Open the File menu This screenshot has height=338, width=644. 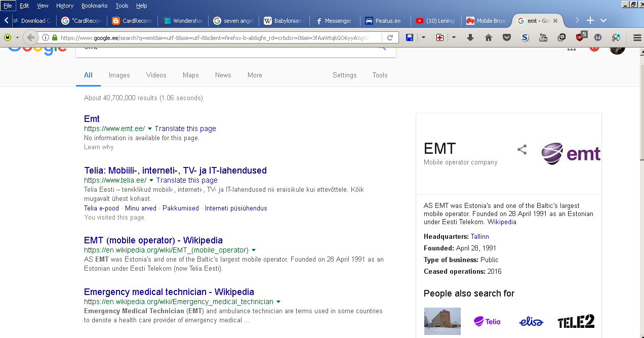coord(8,6)
